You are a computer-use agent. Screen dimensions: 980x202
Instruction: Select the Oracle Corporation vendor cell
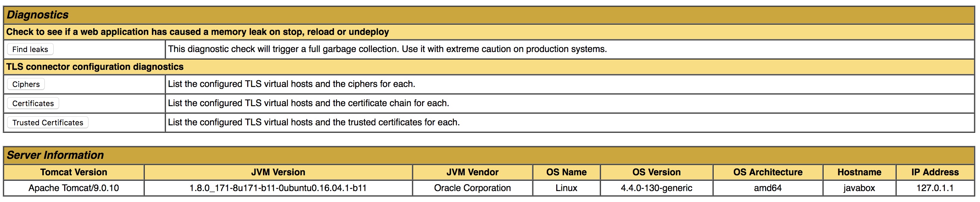472,188
